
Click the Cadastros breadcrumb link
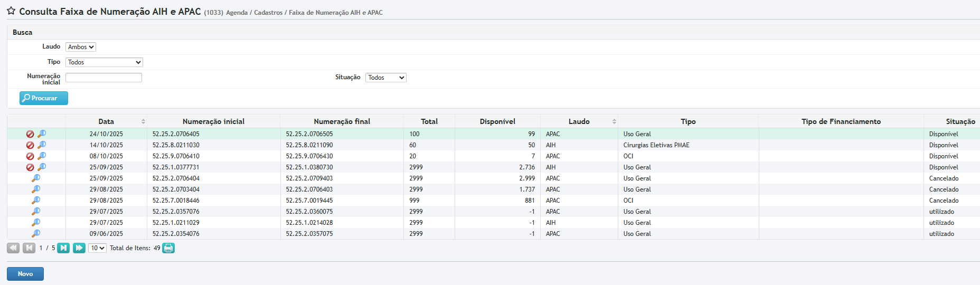tap(268, 13)
